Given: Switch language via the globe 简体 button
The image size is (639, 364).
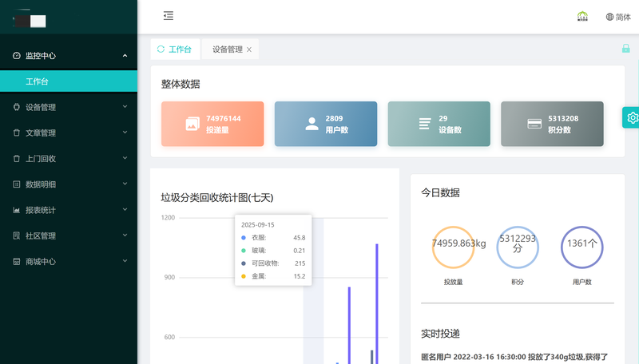Looking at the screenshot, I should [x=618, y=17].
